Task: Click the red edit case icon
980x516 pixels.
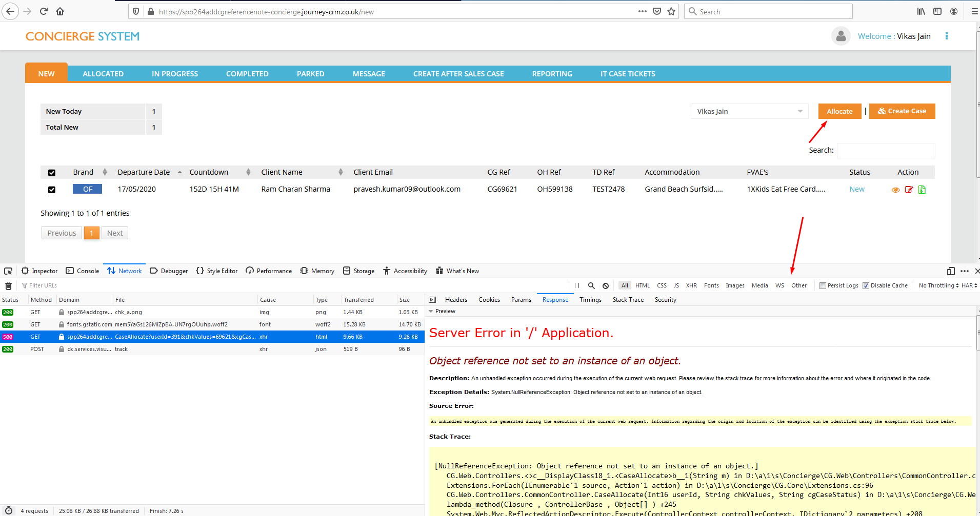Action: (x=909, y=190)
